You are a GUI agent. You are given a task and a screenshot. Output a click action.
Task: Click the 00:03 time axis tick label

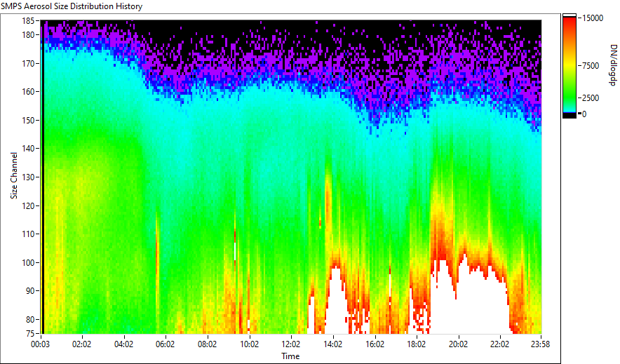click(41, 344)
